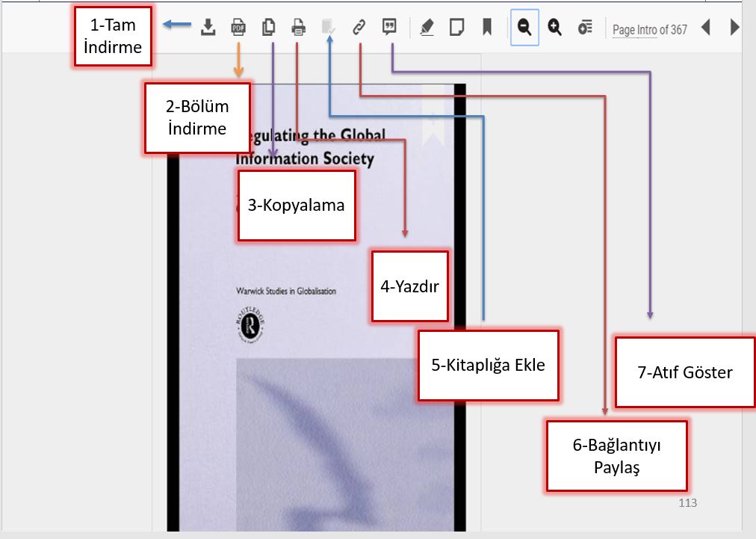Screen dimensions: 756x539
Task: Zoom in with the plus magnifier
Action: coord(554,28)
